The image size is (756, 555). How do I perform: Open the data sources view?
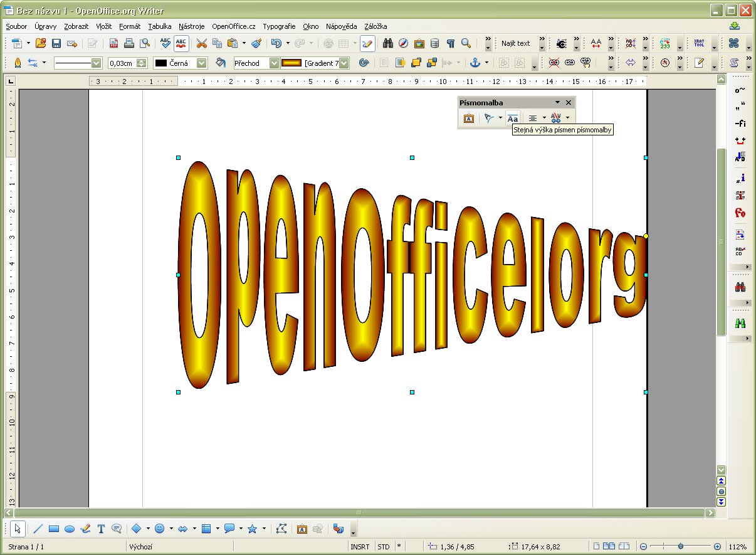435,43
